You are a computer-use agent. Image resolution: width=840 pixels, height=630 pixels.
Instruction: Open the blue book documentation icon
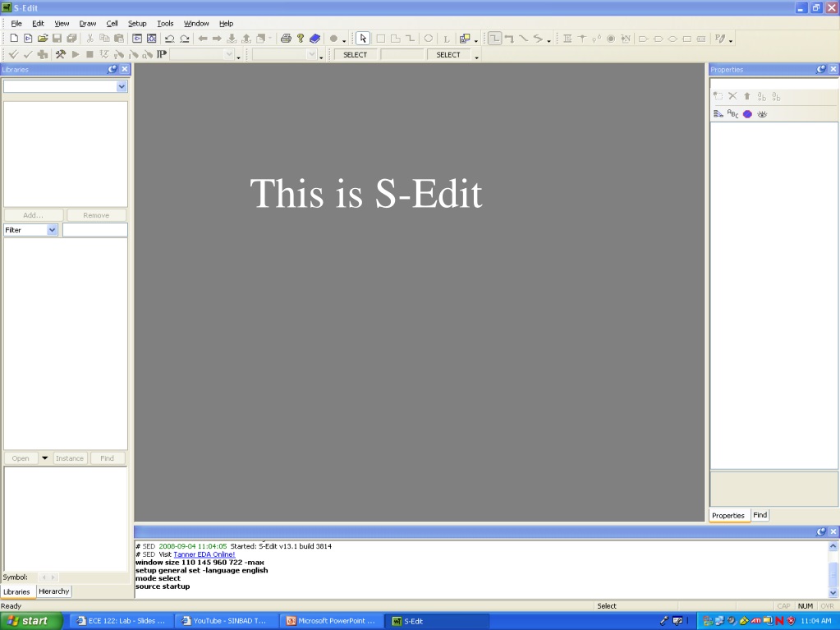315,39
